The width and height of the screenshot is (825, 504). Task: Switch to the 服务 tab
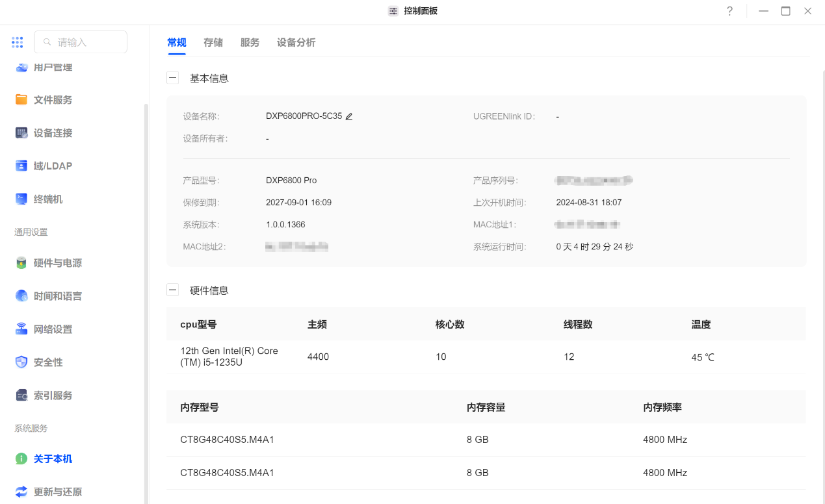pos(250,42)
